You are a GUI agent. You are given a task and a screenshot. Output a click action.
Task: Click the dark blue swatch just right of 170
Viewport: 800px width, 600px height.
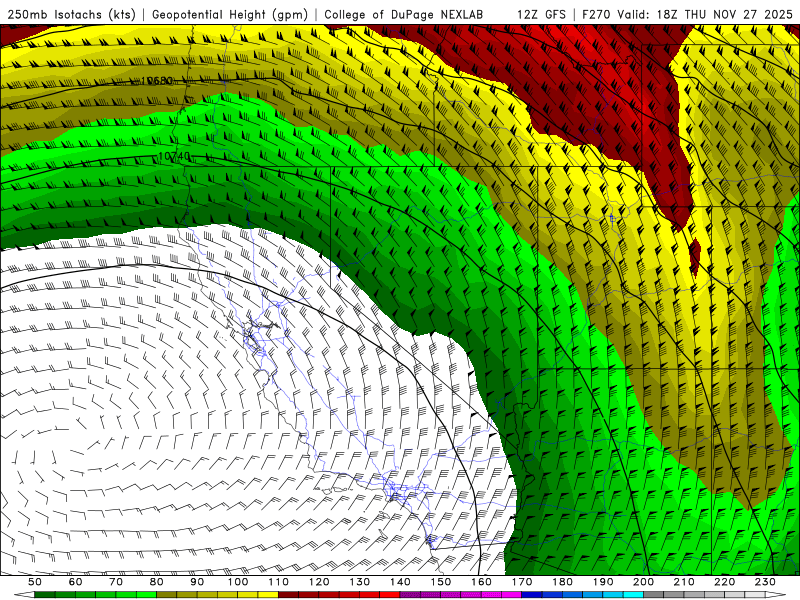pyautogui.click(x=532, y=595)
